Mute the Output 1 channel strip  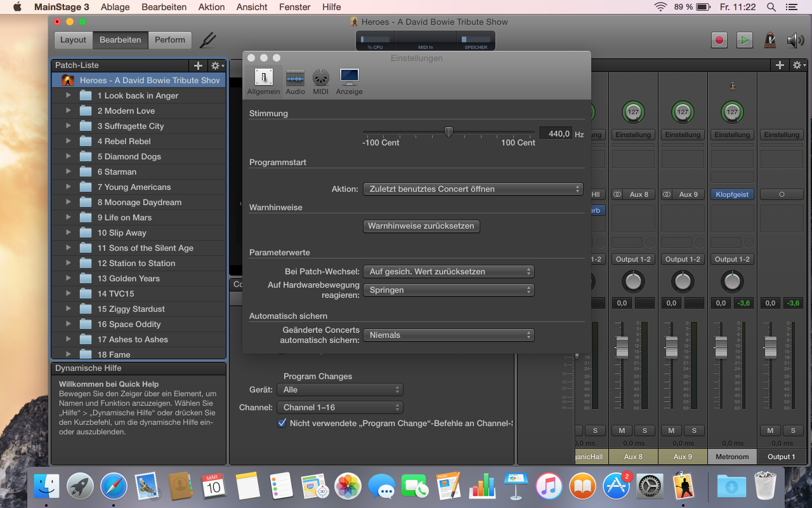[x=770, y=431]
